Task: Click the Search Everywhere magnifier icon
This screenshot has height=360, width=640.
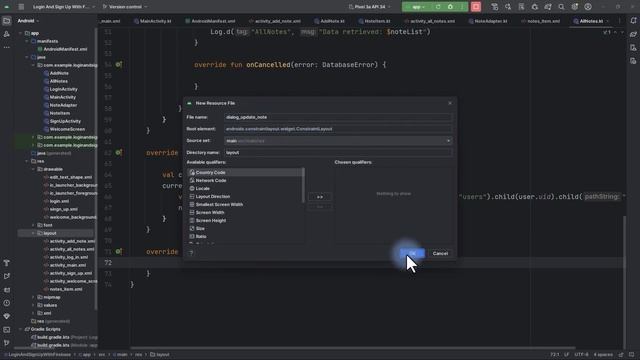Action: pyautogui.click(x=561, y=7)
